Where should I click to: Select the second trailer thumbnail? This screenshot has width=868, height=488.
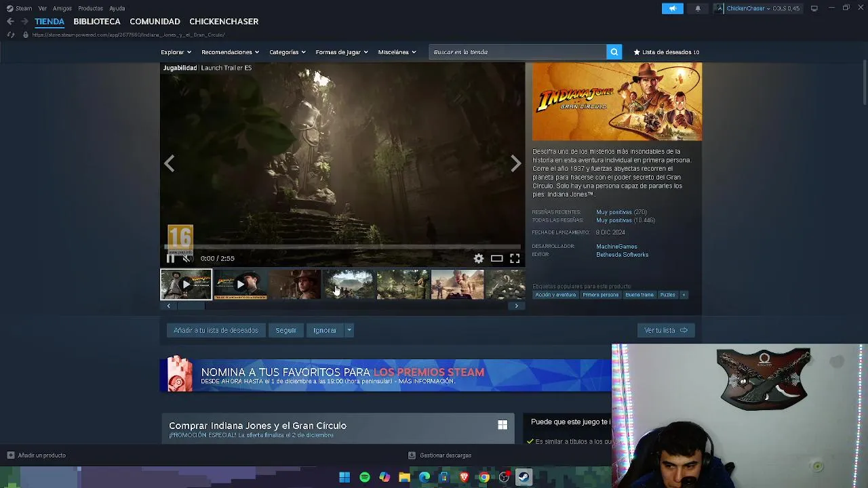click(x=240, y=285)
